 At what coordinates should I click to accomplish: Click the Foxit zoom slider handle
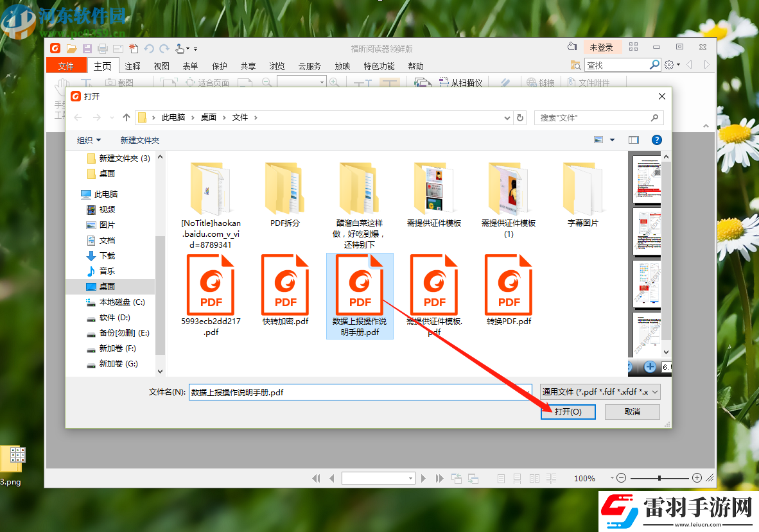pos(659,478)
